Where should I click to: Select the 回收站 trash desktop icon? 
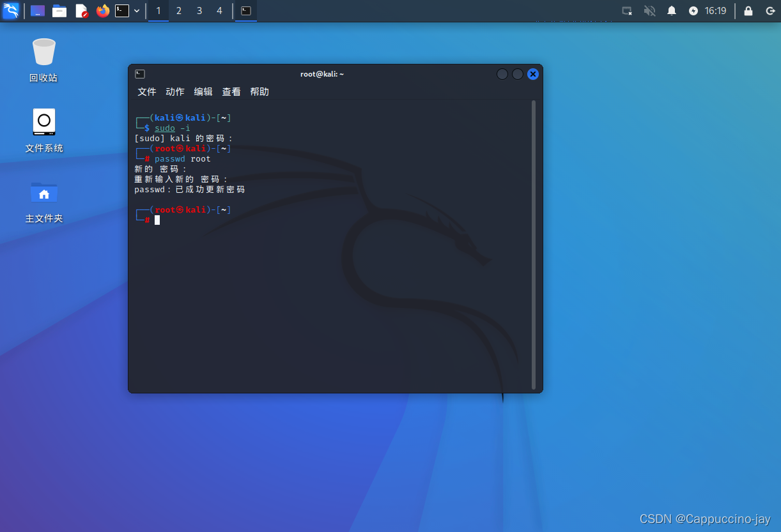(43, 60)
